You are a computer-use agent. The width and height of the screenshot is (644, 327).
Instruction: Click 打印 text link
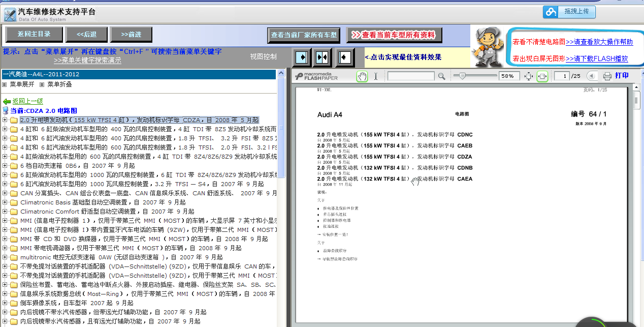click(x=622, y=76)
